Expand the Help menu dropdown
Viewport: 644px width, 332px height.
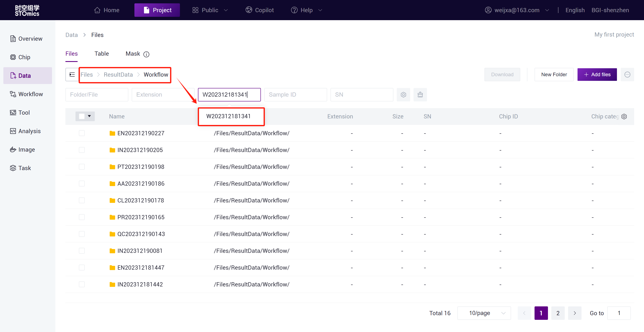tap(307, 10)
